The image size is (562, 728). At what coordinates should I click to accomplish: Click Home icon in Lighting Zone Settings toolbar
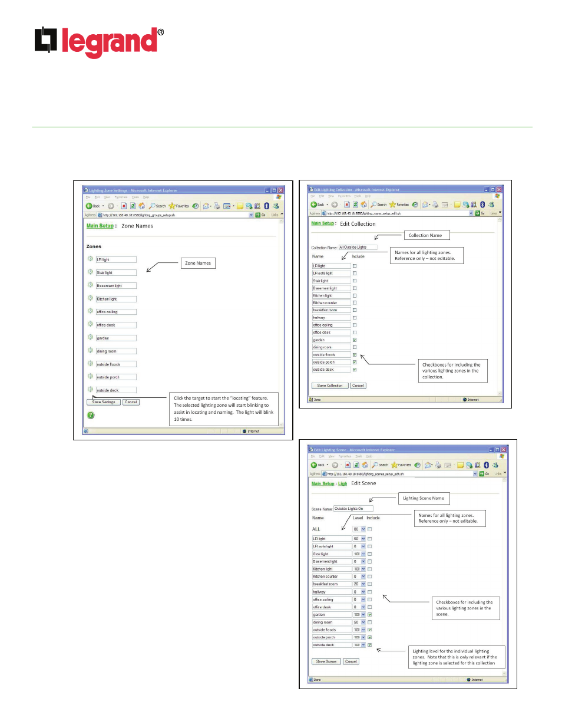tap(141, 206)
